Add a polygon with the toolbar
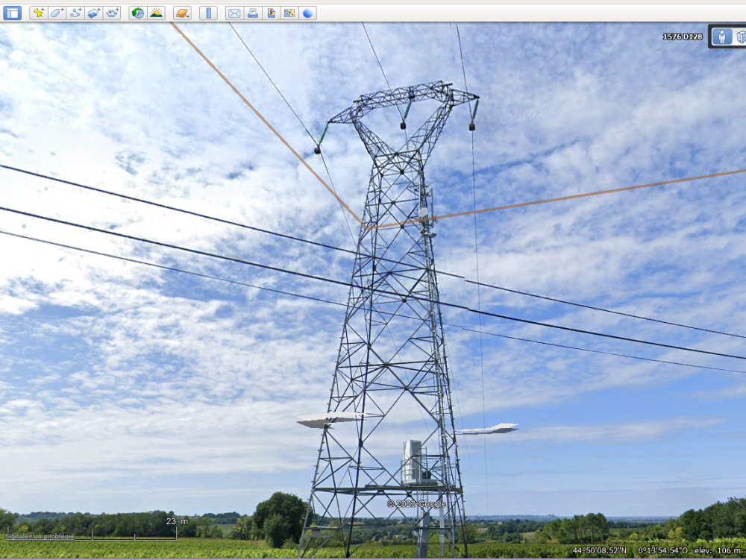 tap(57, 13)
